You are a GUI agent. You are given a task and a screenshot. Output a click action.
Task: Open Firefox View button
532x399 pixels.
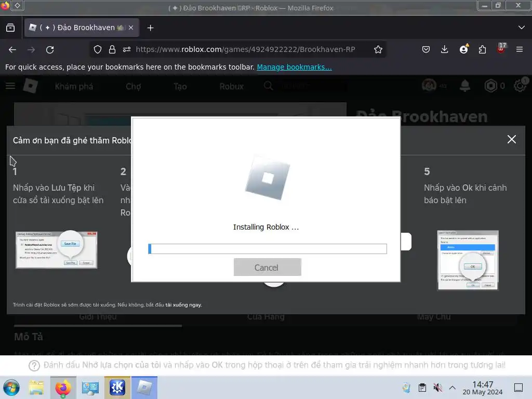click(x=10, y=28)
